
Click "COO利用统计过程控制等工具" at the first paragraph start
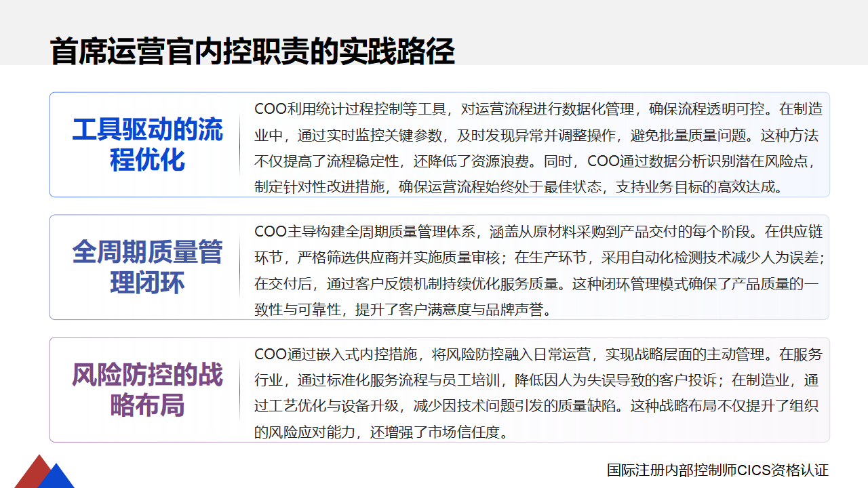pos(349,109)
